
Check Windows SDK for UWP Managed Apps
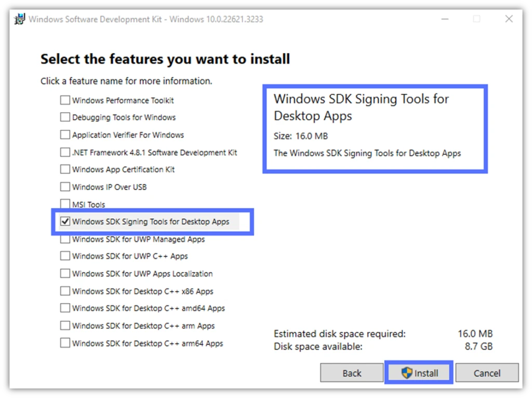[x=65, y=239]
